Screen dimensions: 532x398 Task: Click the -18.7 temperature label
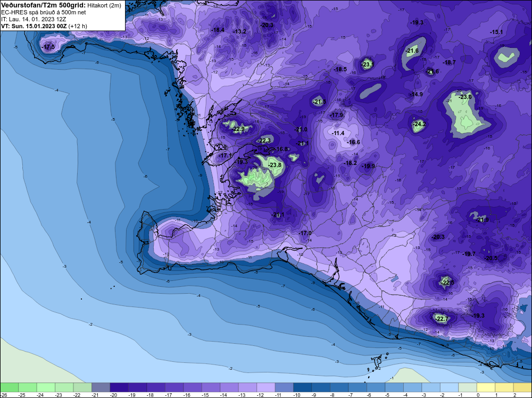tap(450, 62)
